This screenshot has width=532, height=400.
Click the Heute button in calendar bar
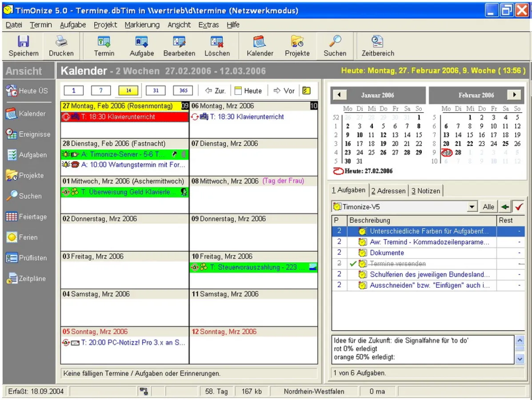[x=248, y=91]
